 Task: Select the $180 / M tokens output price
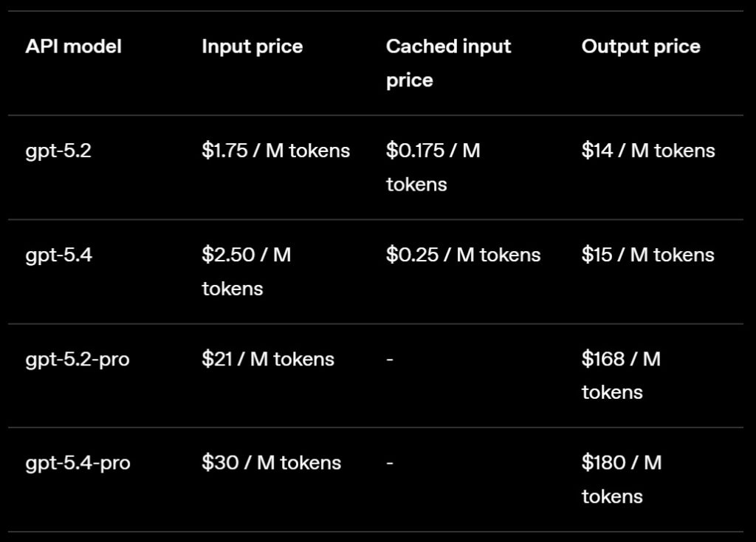point(621,479)
